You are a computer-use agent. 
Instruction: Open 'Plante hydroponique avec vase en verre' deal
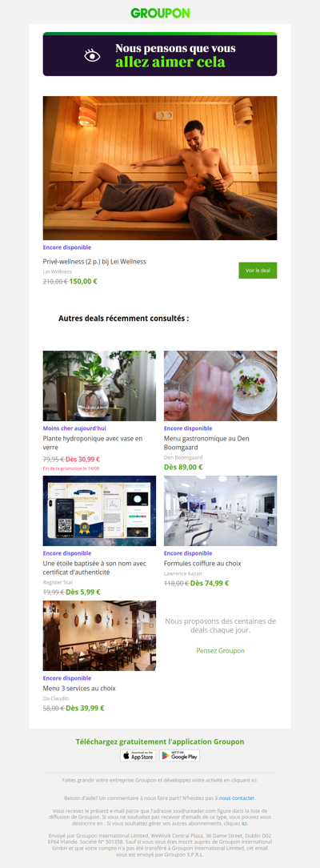(93, 443)
